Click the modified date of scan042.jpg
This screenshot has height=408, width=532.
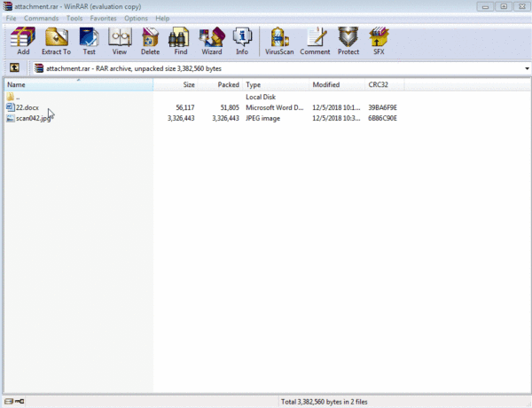click(x=336, y=119)
